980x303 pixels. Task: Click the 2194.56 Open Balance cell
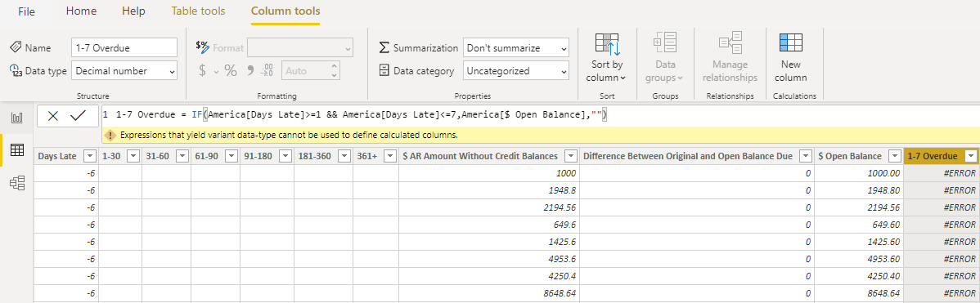point(859,207)
